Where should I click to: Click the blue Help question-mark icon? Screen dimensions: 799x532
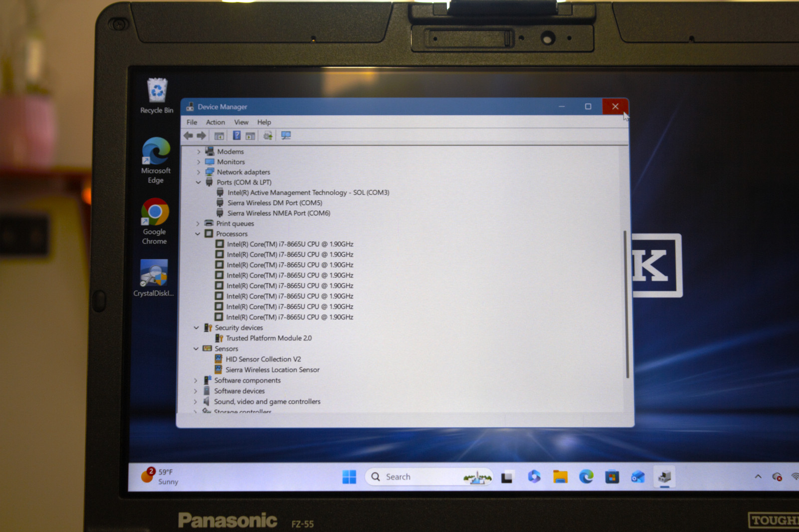237,136
